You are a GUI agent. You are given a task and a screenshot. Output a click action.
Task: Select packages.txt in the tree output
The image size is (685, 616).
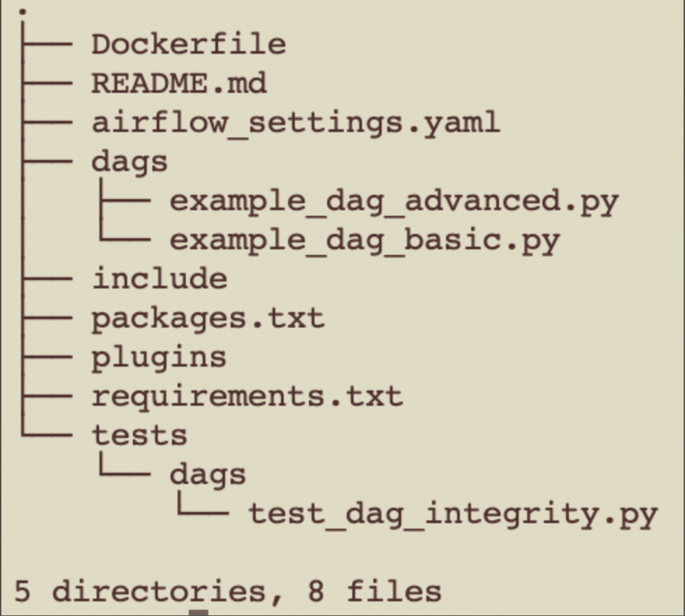(208, 318)
